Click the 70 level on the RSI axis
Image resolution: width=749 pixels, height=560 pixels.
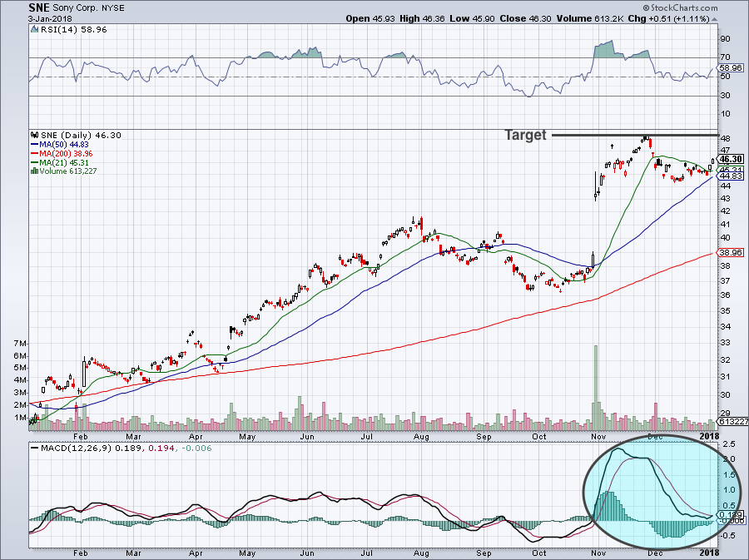[x=725, y=57]
